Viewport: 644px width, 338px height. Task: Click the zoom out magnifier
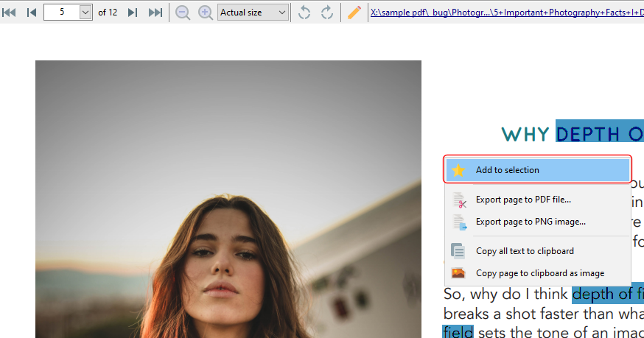coord(183,13)
